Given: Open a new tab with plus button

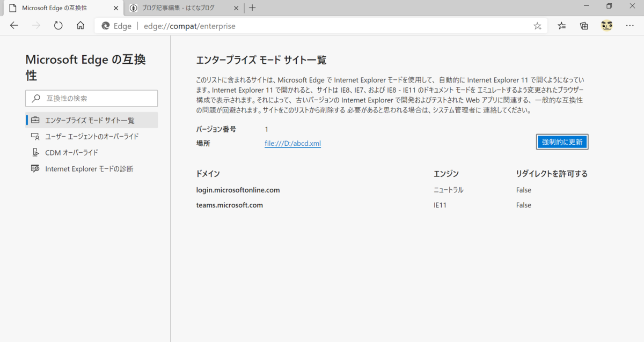Looking at the screenshot, I should [x=252, y=8].
